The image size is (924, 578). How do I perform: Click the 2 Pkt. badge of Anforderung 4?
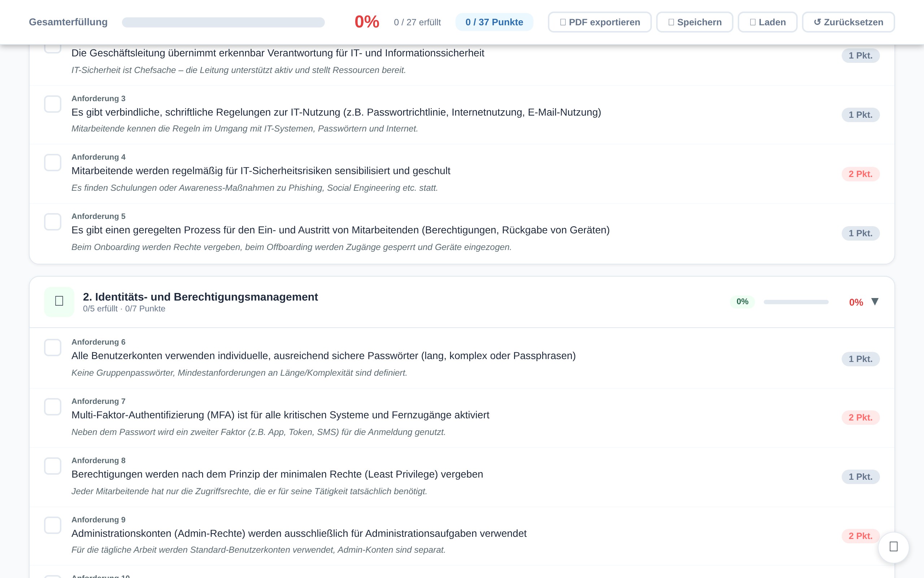coord(860,174)
